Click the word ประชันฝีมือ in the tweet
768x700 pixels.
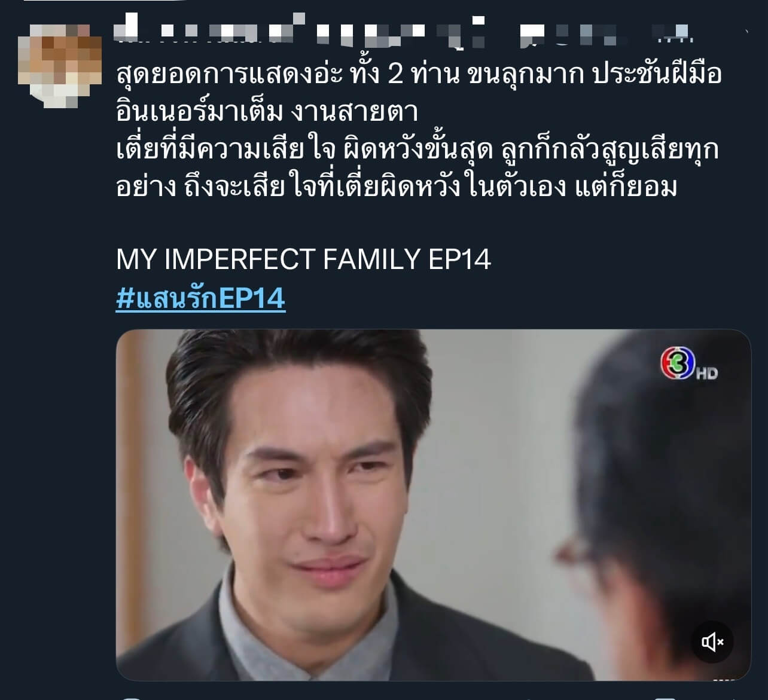(657, 74)
